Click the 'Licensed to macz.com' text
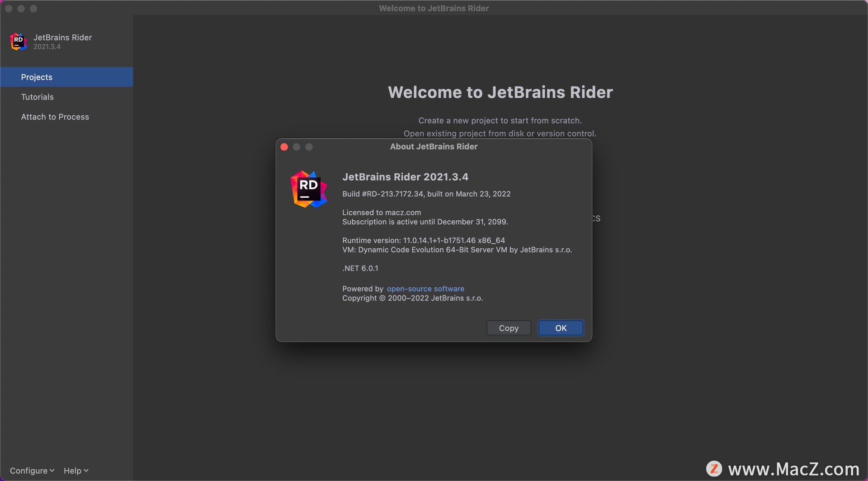 382,212
